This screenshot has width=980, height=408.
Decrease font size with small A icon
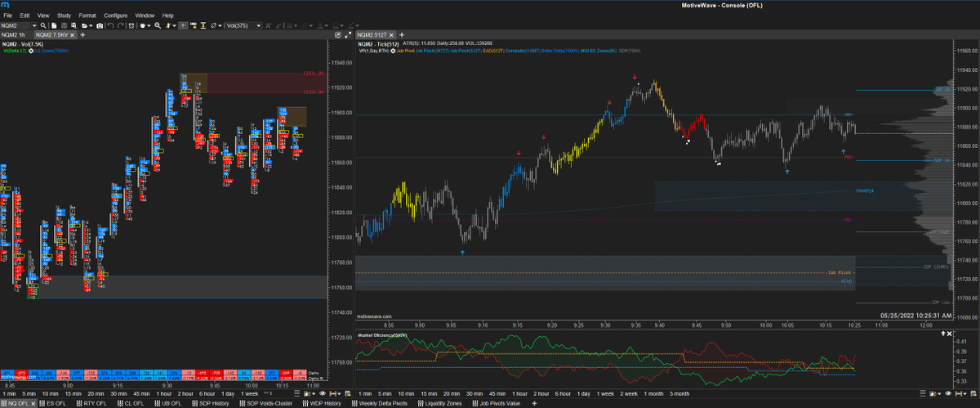point(278,25)
